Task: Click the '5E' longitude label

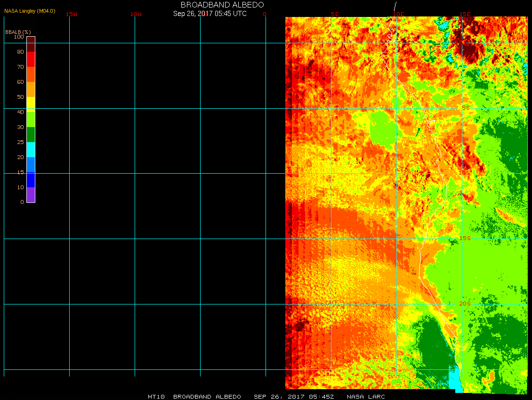Action: click(335, 14)
